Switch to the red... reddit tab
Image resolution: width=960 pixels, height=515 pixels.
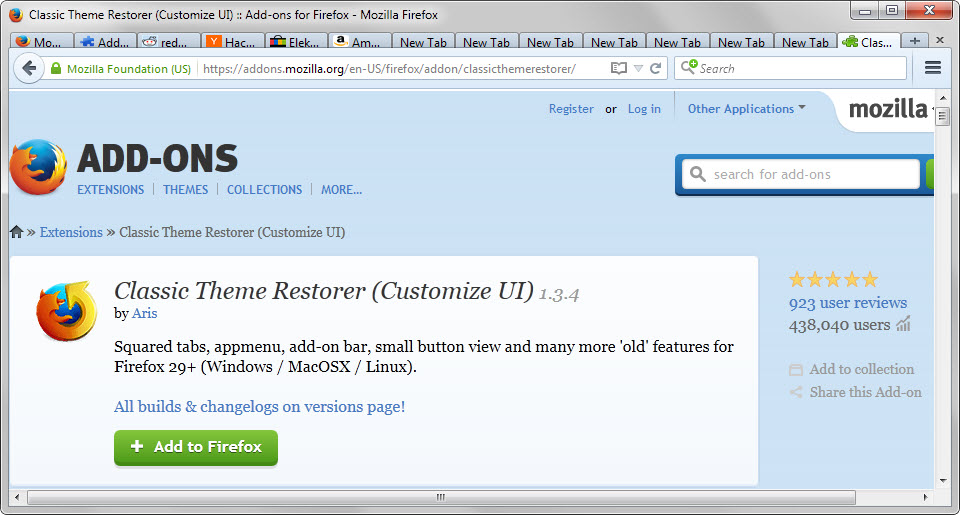(169, 42)
